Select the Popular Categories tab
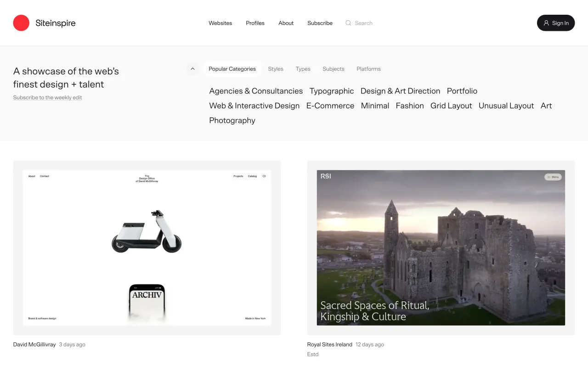 coord(232,69)
